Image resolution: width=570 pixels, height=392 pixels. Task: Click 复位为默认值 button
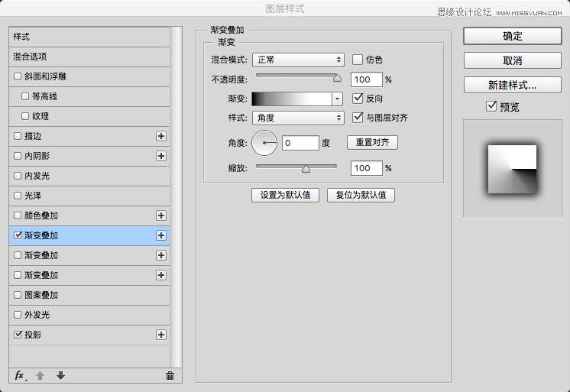[x=361, y=195]
